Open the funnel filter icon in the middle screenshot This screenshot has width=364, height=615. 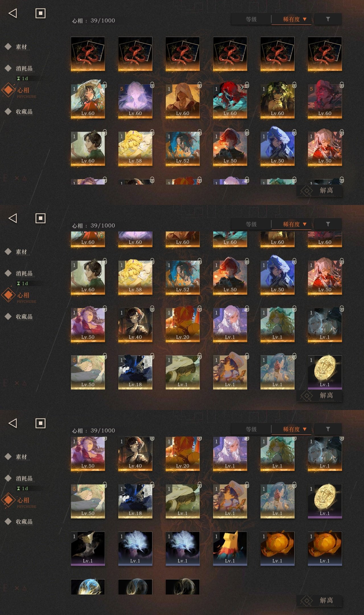pos(328,224)
